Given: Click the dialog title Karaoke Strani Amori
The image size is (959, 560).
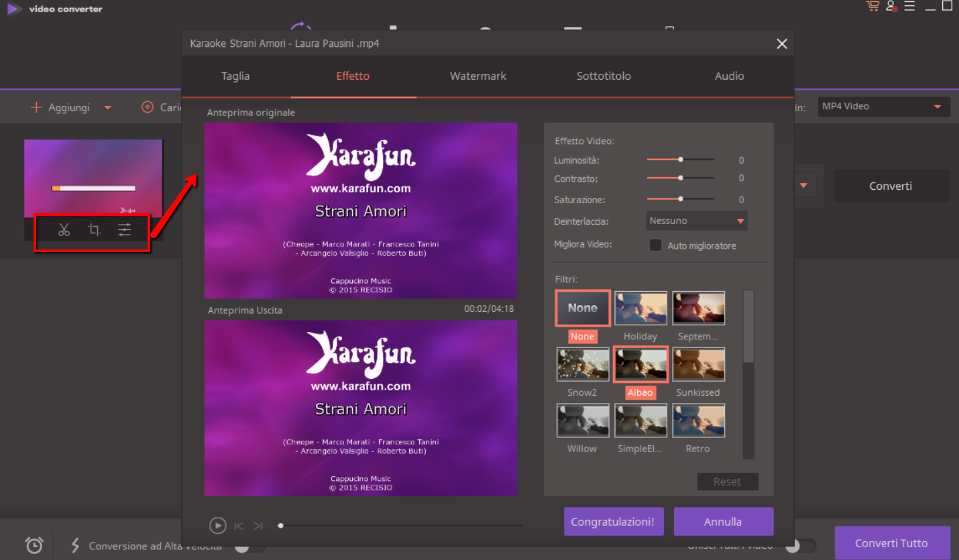Looking at the screenshot, I should point(285,44).
